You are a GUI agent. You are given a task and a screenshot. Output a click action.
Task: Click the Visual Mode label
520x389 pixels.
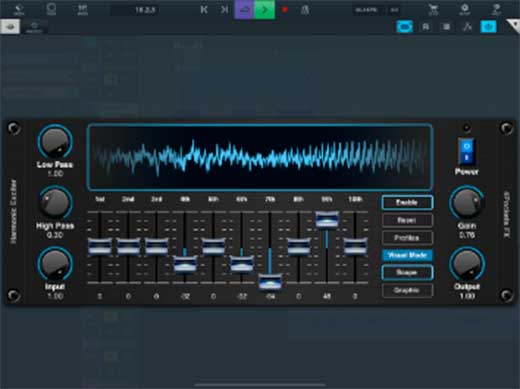pos(407,255)
